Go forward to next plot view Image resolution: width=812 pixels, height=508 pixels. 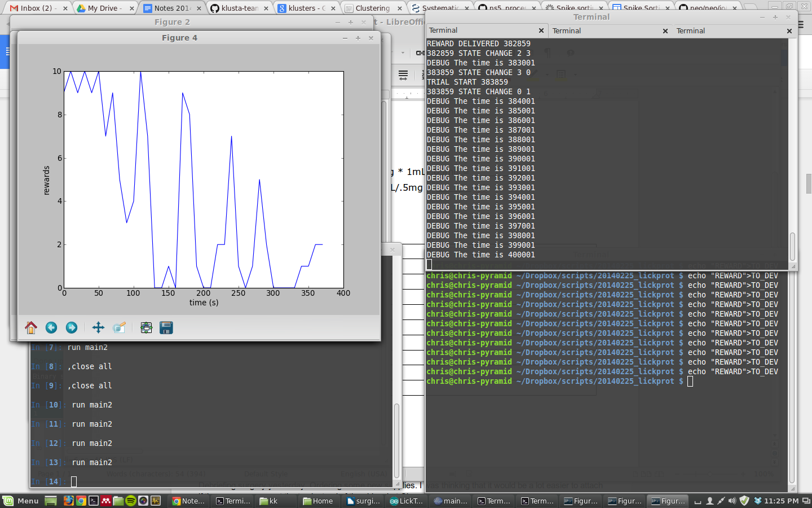coord(72,327)
